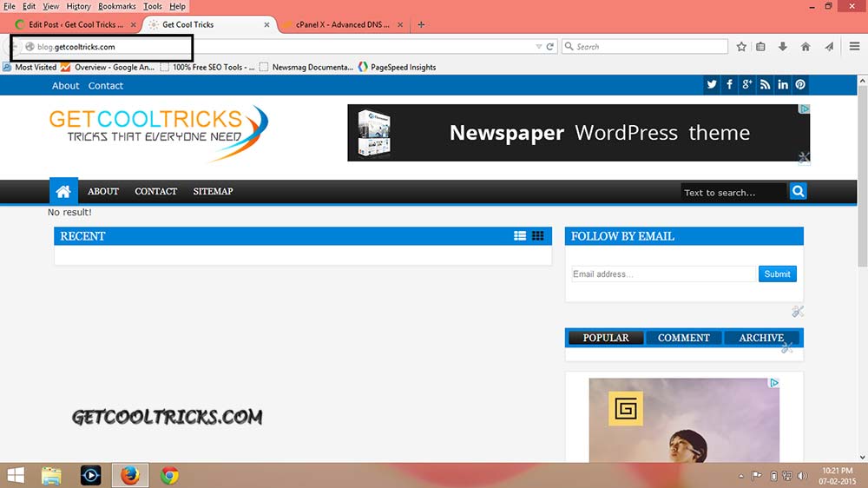Click the Firefox Search box
Image resolution: width=868 pixels, height=488 pixels.
tap(645, 47)
